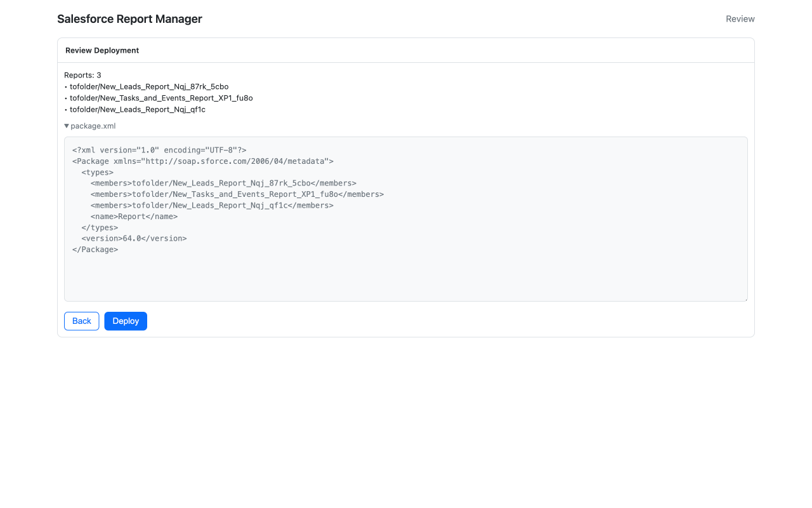The image size is (812, 508).
Task: Click the first members entry in the XML
Action: point(223,183)
